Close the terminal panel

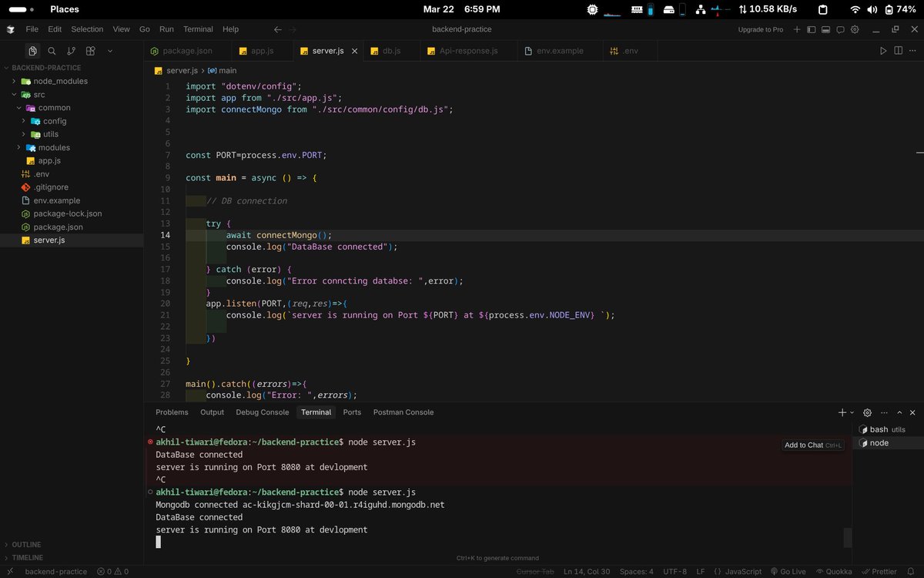point(912,412)
